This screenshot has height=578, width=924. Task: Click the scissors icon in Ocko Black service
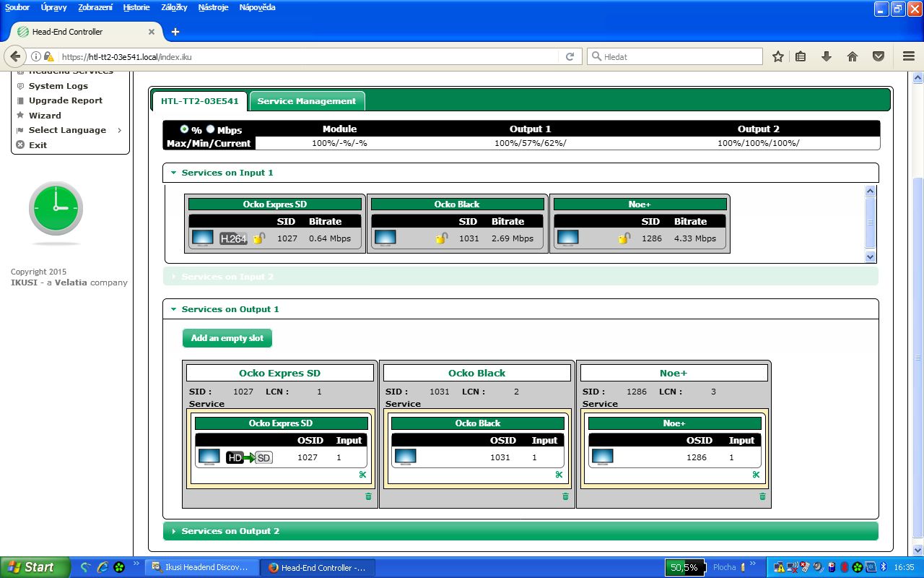[559, 475]
